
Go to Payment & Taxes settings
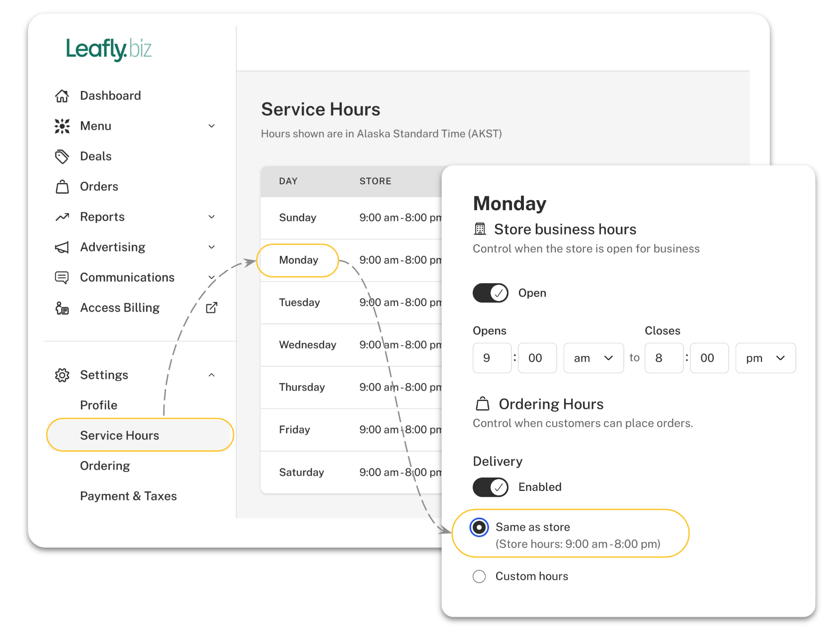tap(128, 496)
